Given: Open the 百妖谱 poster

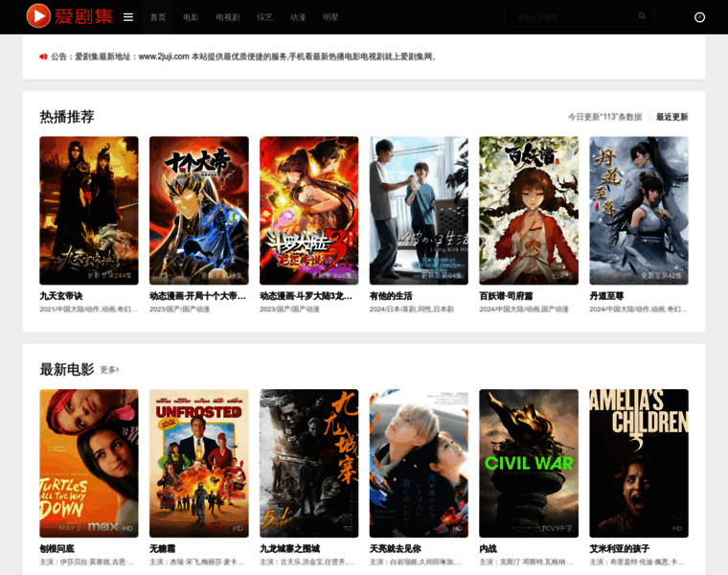Looking at the screenshot, I should click(529, 211).
